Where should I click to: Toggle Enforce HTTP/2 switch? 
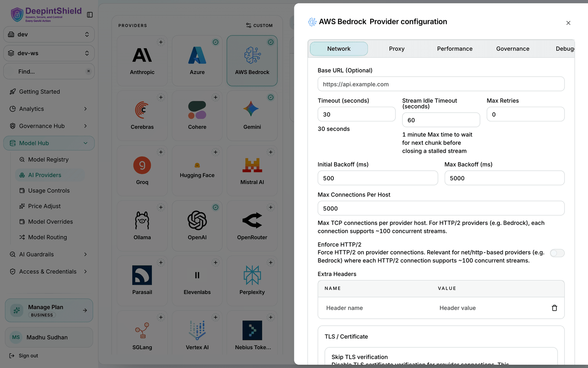(557, 253)
